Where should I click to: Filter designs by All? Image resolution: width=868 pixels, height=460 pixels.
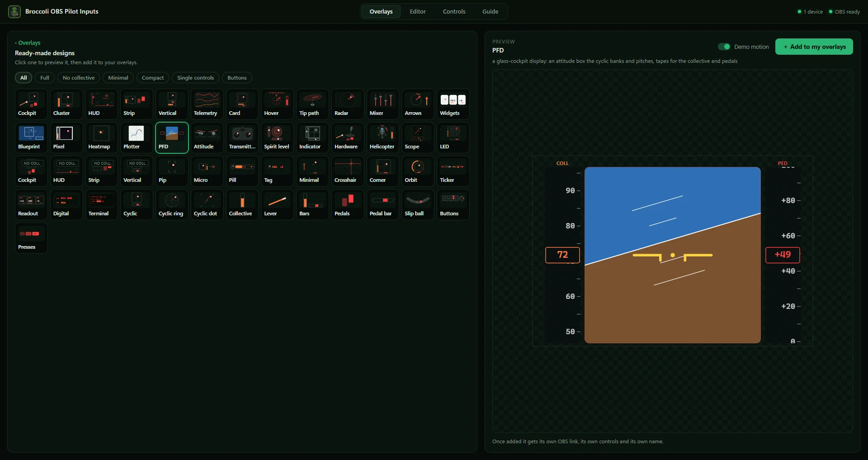point(24,78)
